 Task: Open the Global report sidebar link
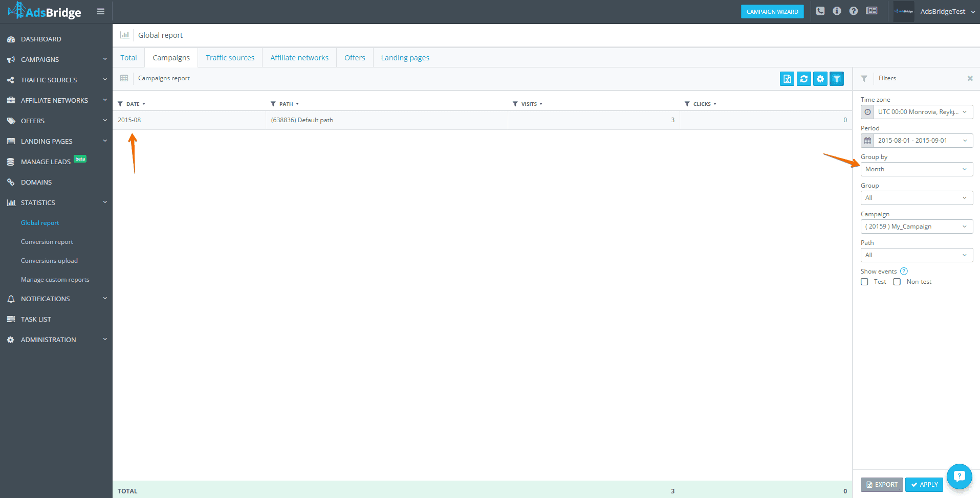(40, 223)
